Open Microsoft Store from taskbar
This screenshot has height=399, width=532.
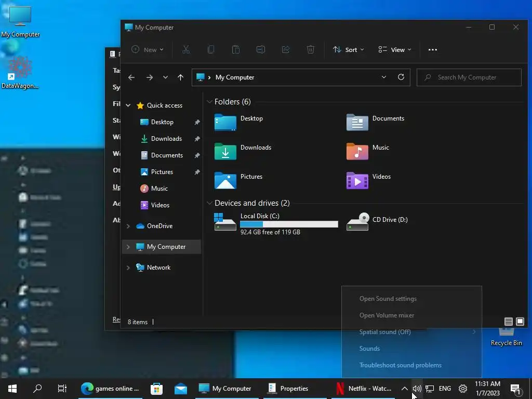coord(156,389)
